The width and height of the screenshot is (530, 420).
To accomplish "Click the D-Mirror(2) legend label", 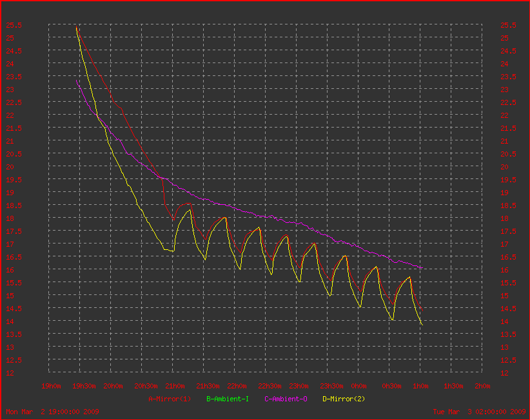I will tap(344, 399).
